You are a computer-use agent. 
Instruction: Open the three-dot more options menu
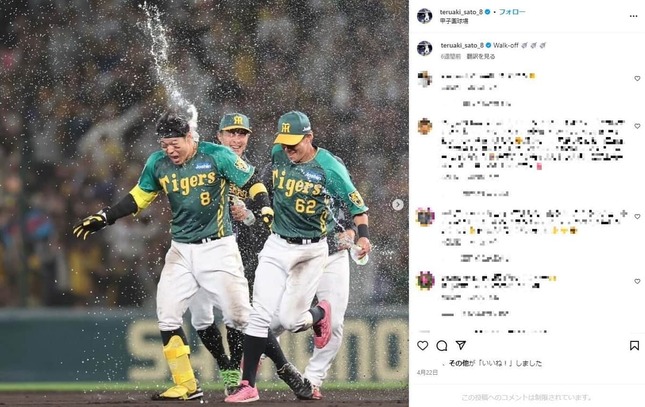[633, 16]
